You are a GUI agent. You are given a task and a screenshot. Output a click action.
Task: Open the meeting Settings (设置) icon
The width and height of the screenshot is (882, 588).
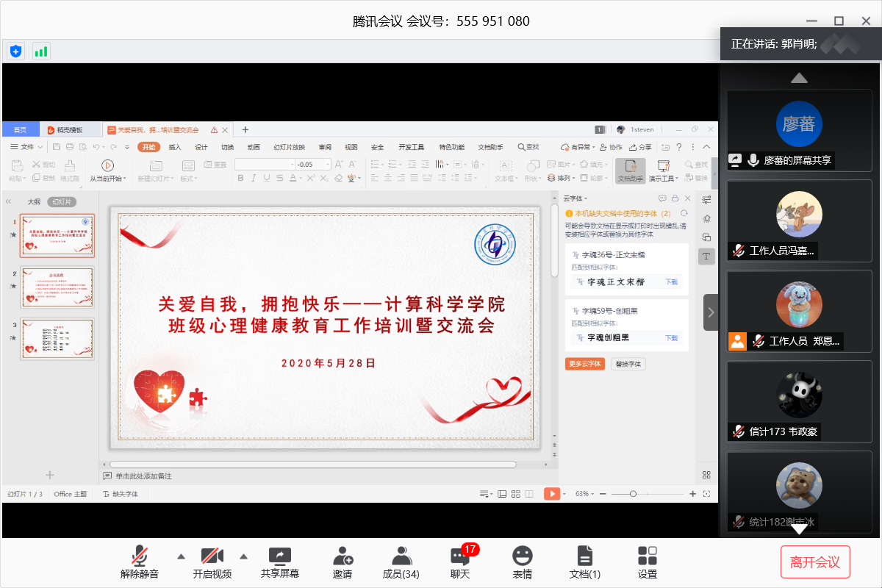(648, 563)
